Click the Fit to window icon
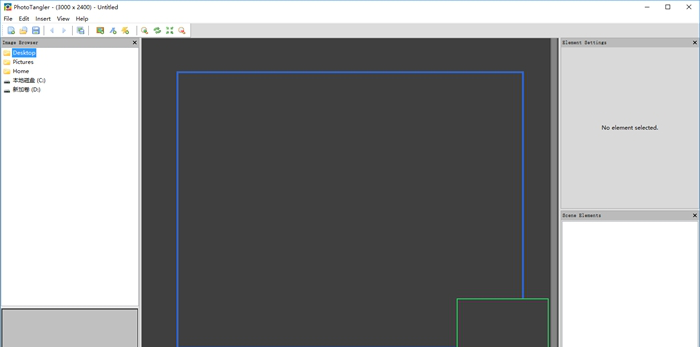Screen dimensions: 700x360 pos(170,30)
